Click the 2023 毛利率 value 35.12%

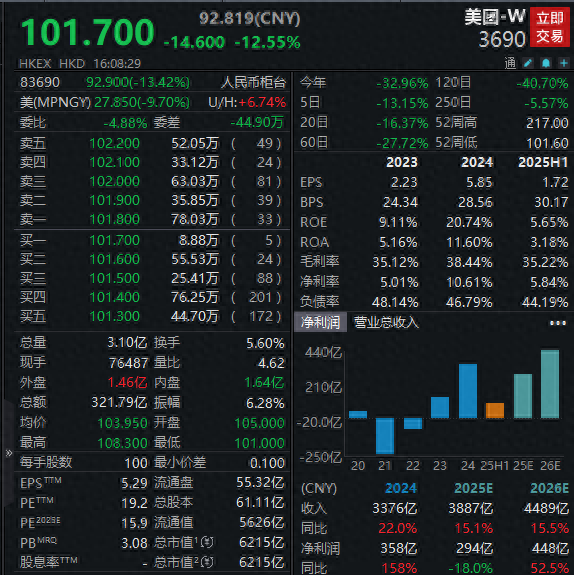tap(395, 262)
